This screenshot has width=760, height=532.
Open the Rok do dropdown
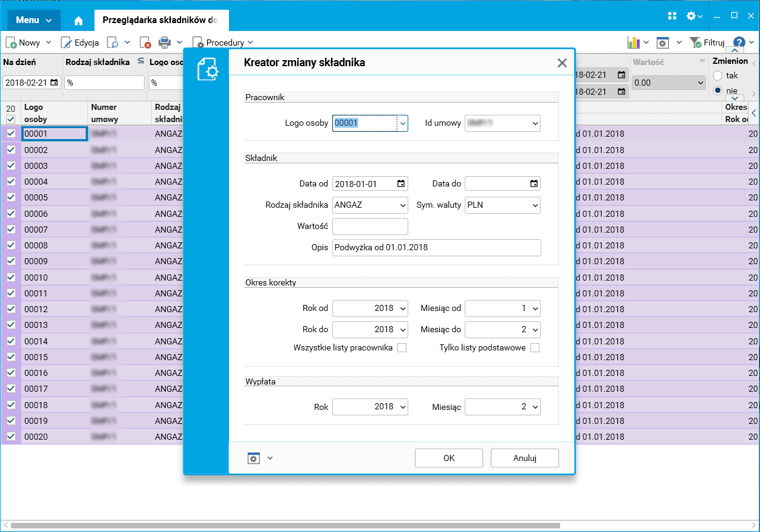pos(402,330)
